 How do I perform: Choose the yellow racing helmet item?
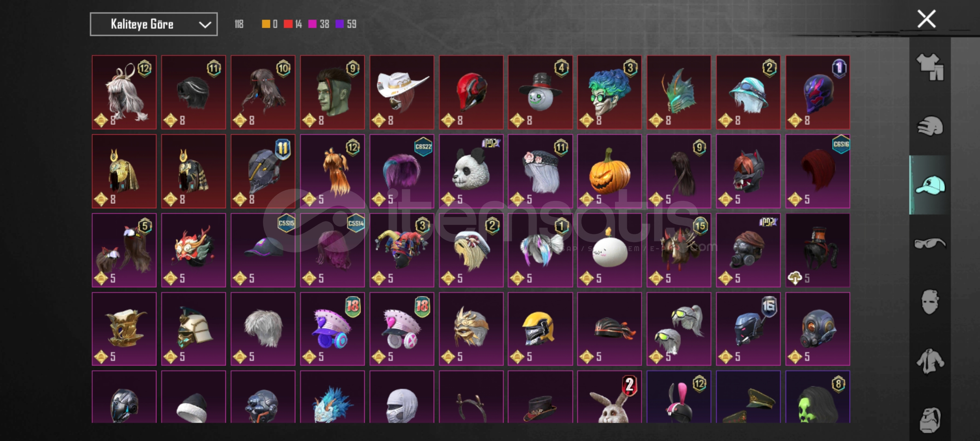[540, 329]
